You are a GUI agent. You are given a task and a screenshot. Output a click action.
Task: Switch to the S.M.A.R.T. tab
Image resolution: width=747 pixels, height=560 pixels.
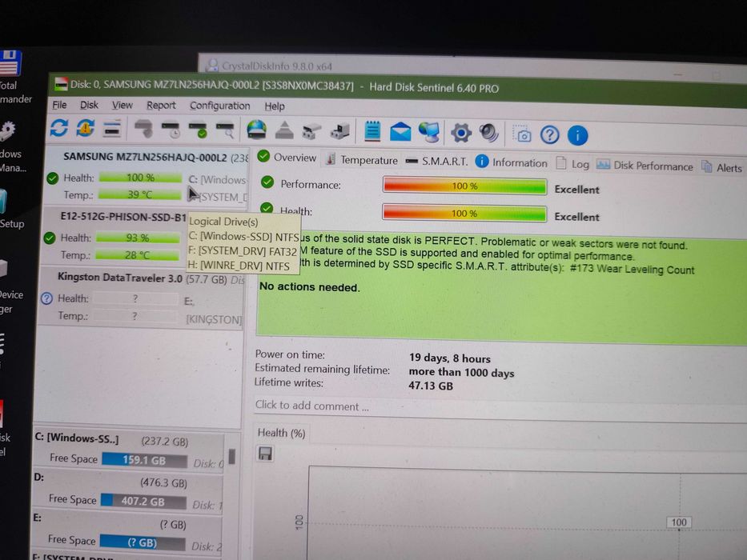coord(436,162)
